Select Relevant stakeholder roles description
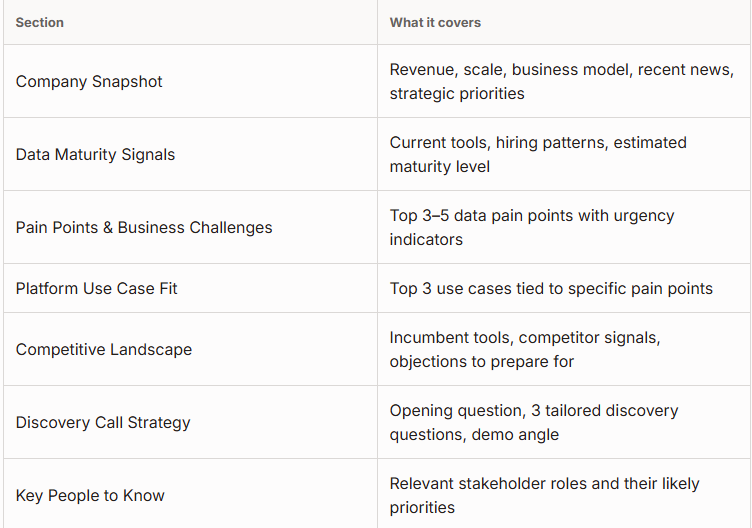 [x=544, y=495]
